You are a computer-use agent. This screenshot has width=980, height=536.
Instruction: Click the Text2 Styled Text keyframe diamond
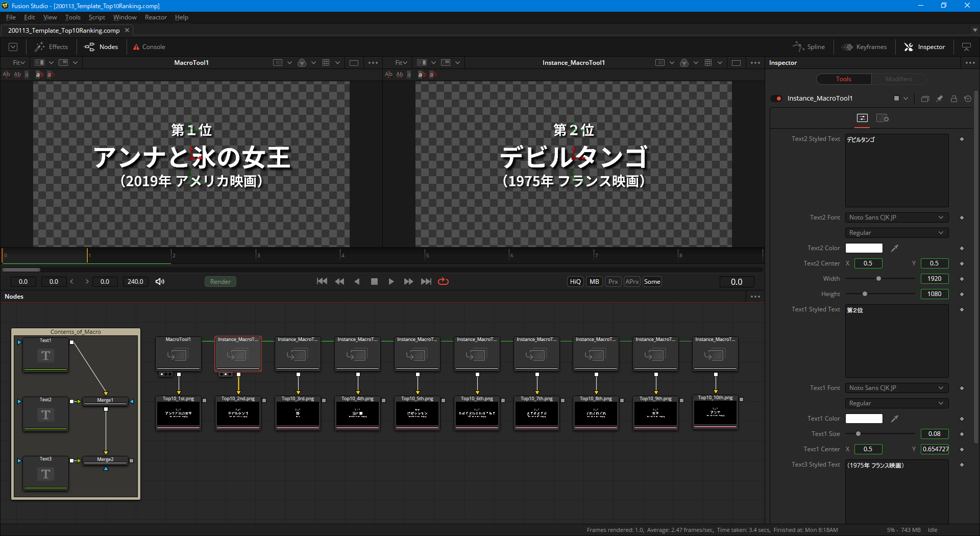coord(962,139)
